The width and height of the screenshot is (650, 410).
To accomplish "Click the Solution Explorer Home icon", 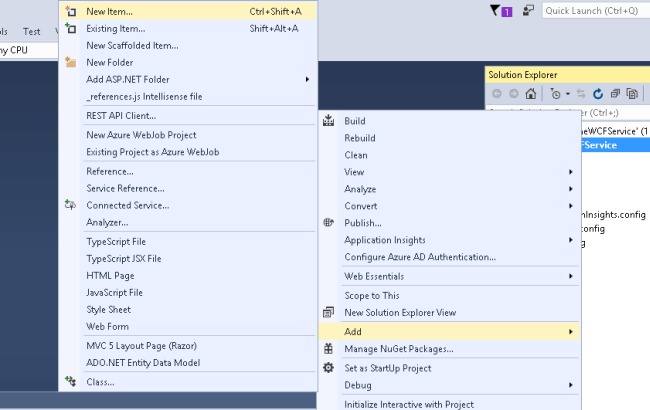I will click(x=531, y=94).
